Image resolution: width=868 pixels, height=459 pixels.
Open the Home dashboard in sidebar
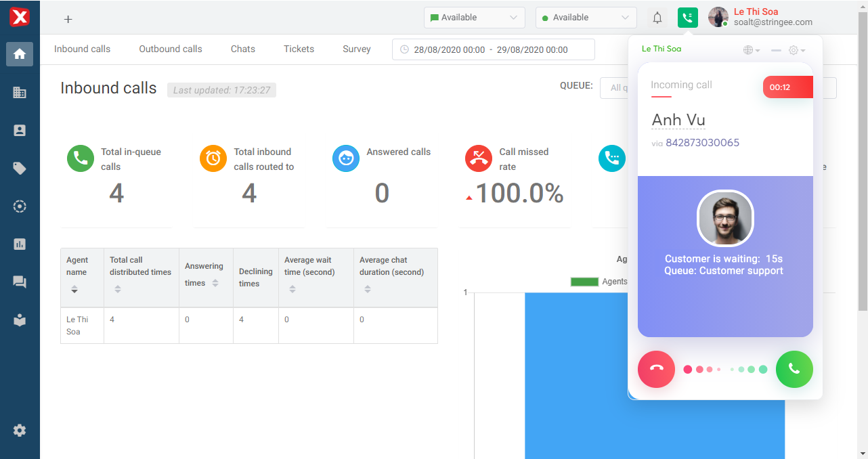pos(20,54)
